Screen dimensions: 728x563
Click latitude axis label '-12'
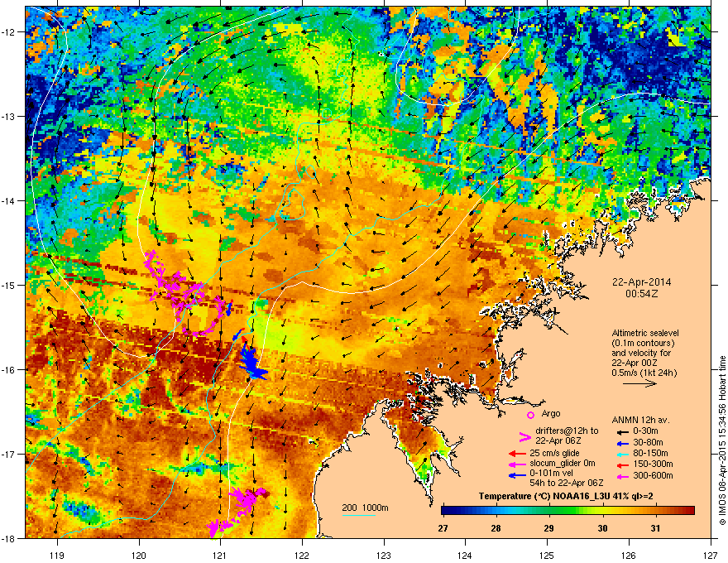9,31
